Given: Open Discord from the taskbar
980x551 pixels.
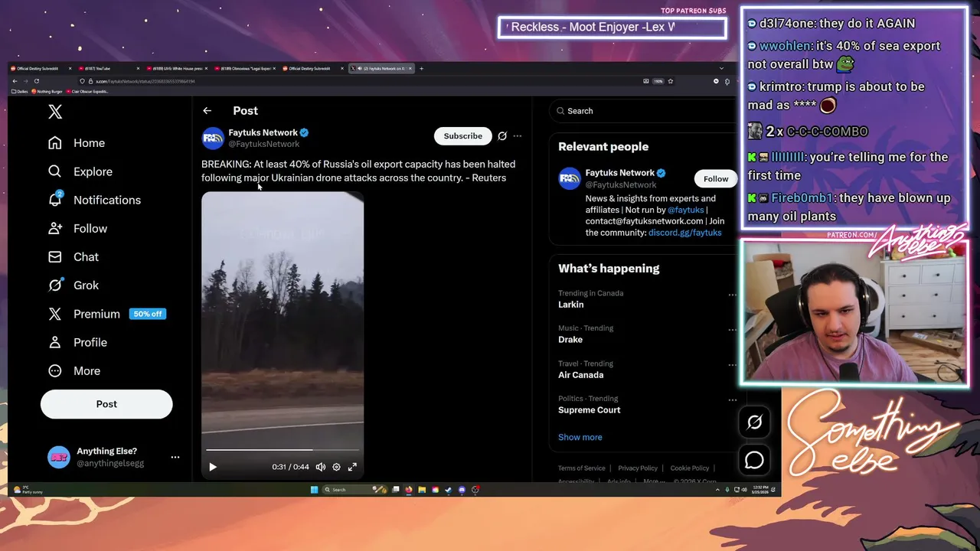Looking at the screenshot, I should 462,490.
